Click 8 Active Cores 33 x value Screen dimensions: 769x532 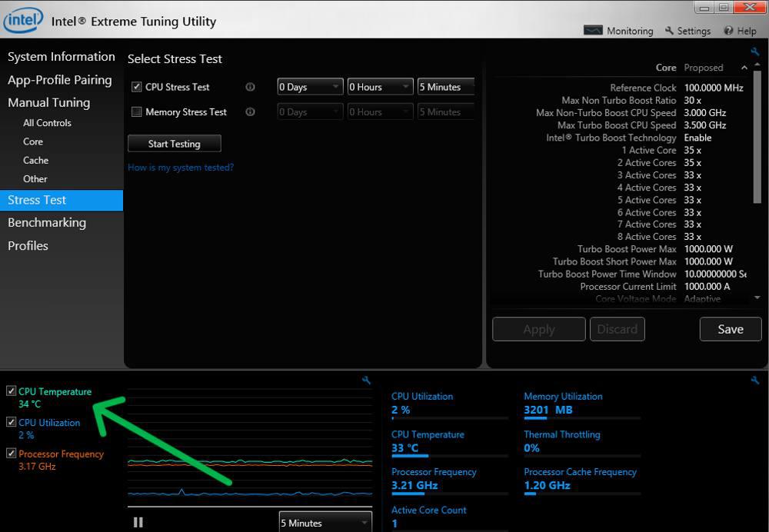click(693, 236)
